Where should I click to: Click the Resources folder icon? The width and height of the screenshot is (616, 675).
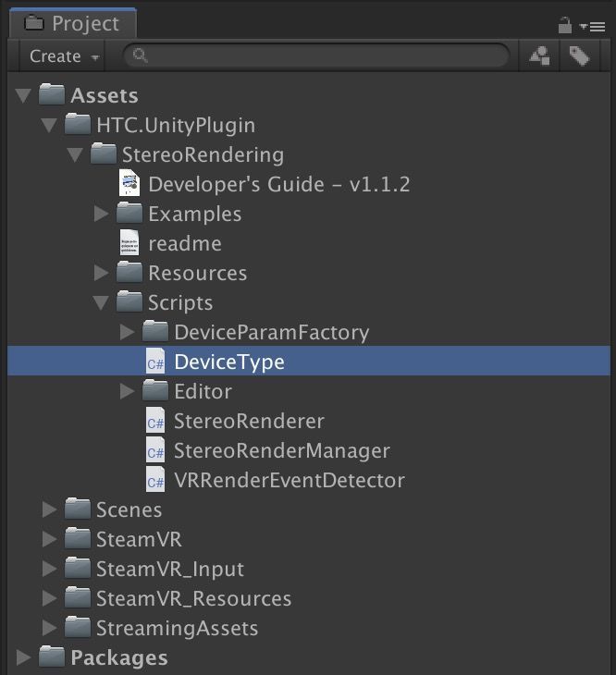[x=129, y=272]
